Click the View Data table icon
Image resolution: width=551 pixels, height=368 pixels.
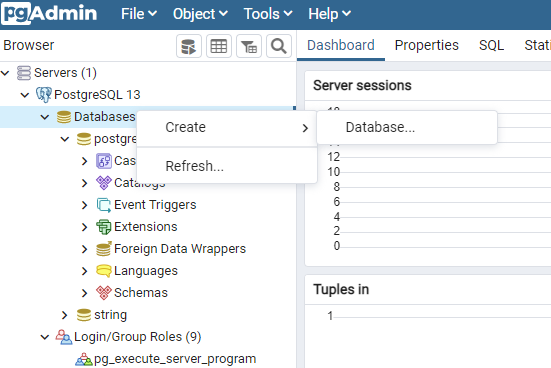point(219,46)
